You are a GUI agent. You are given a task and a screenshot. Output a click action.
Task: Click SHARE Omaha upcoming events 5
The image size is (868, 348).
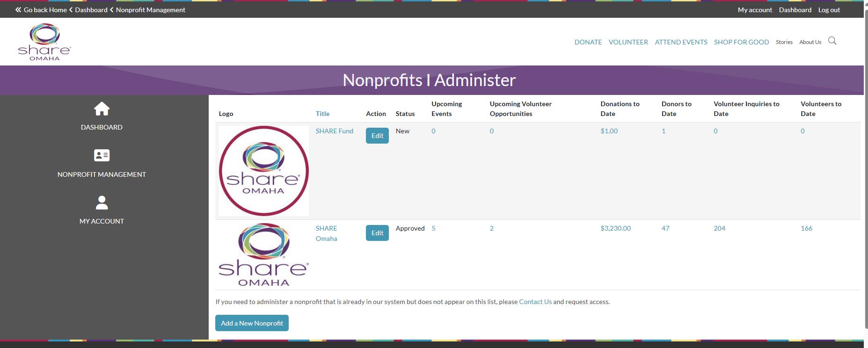[434, 228]
